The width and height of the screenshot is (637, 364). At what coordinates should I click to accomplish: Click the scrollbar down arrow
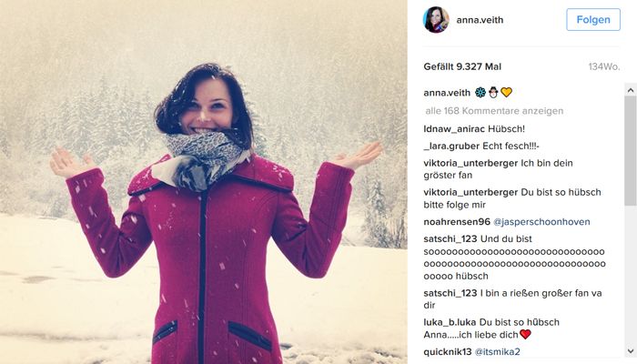click(631, 351)
